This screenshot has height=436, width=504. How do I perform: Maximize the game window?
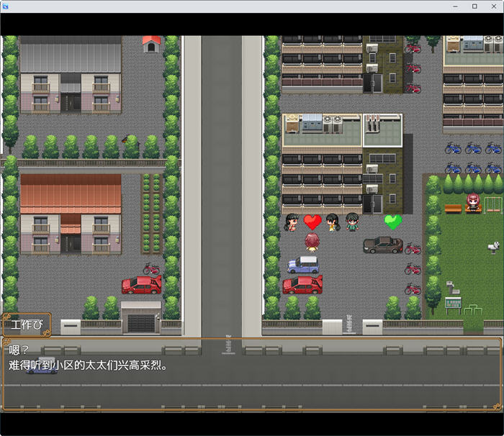(474, 6)
